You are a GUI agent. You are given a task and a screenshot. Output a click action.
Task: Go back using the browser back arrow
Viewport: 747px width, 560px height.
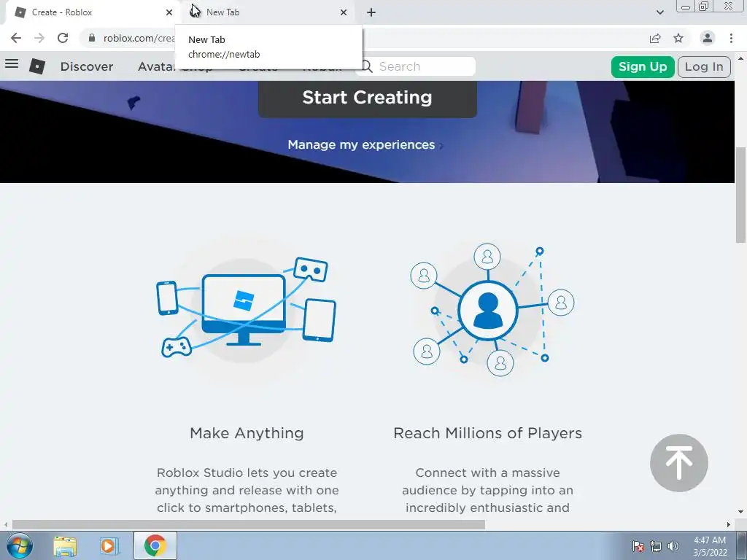point(16,38)
